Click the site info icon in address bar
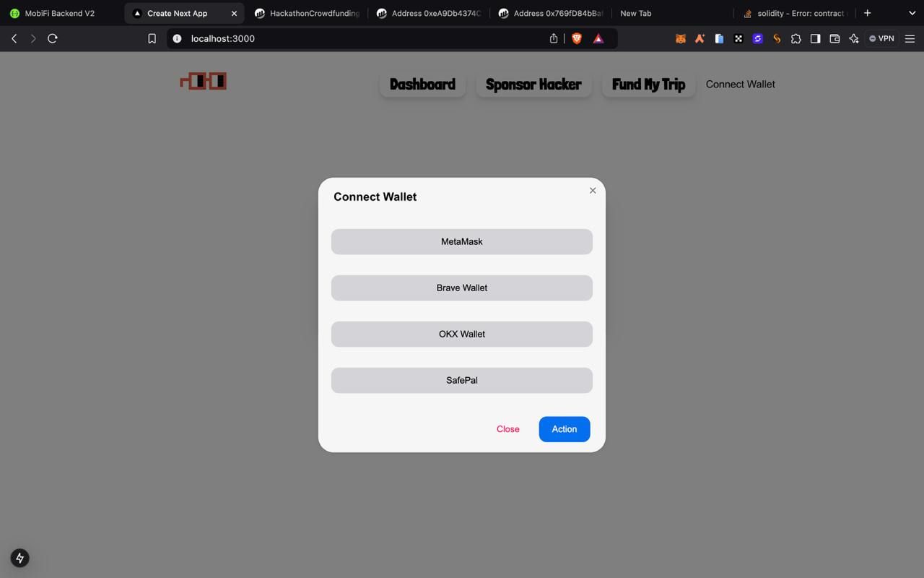This screenshot has height=578, width=924. point(177,38)
